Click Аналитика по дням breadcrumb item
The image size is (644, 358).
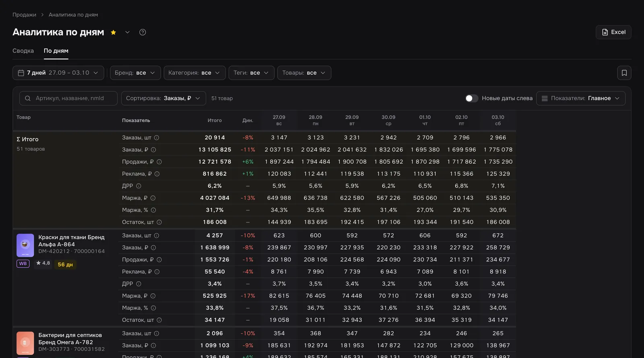click(x=73, y=14)
